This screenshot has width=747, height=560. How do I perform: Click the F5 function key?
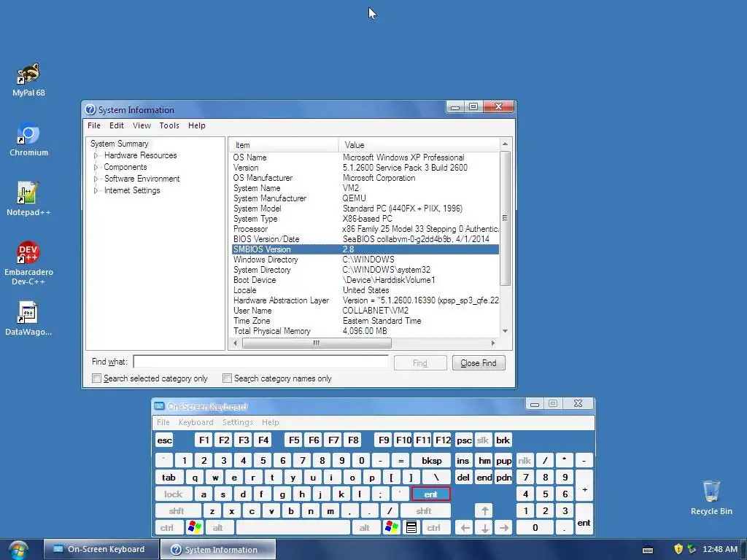[295, 440]
